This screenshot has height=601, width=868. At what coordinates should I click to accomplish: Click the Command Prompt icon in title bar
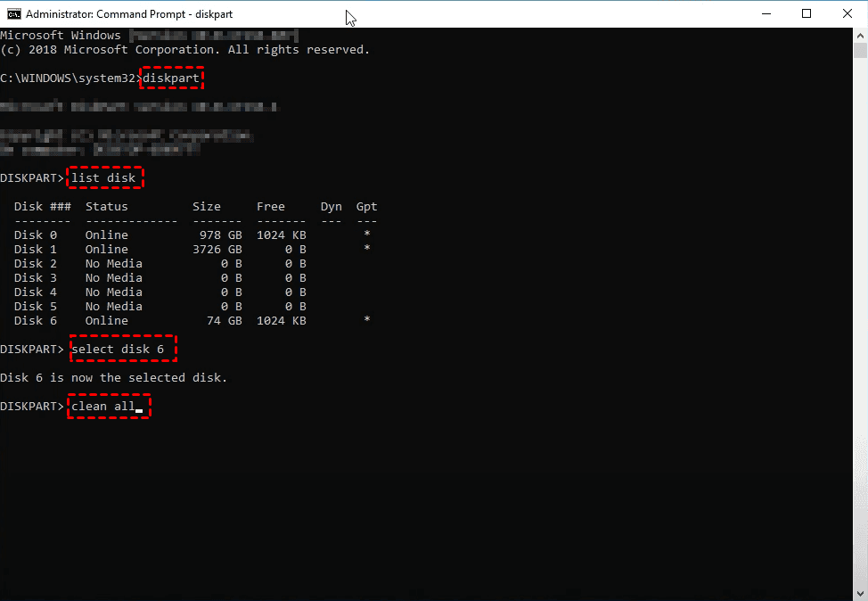[x=12, y=14]
